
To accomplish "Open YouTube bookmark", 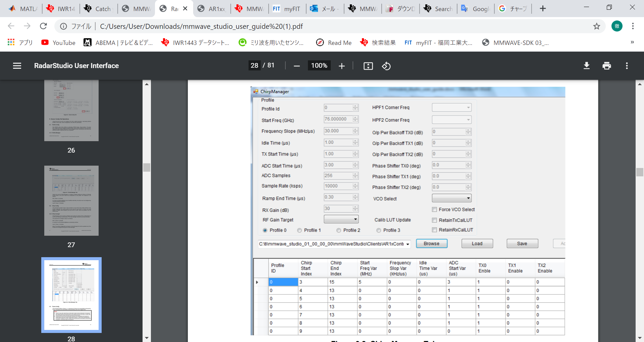I will (58, 43).
